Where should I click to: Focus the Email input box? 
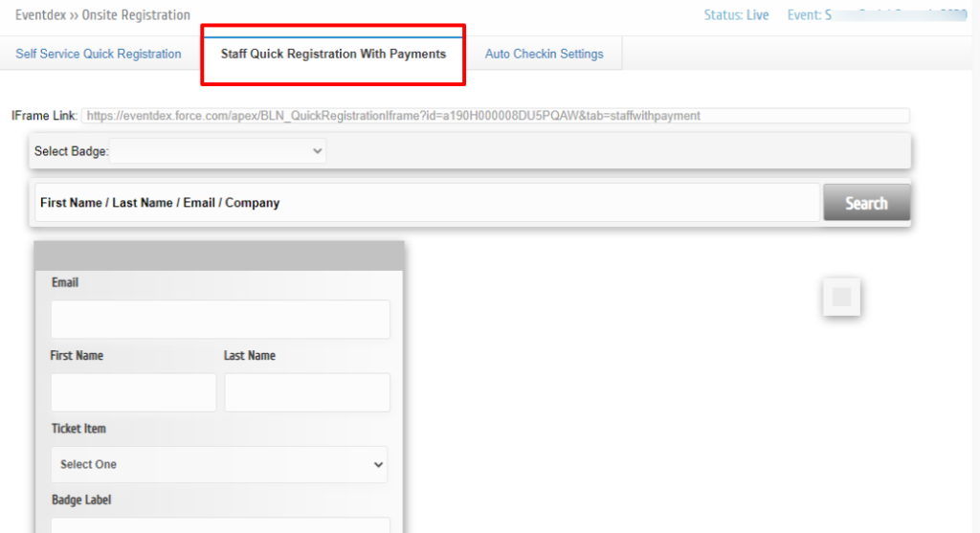(x=220, y=320)
